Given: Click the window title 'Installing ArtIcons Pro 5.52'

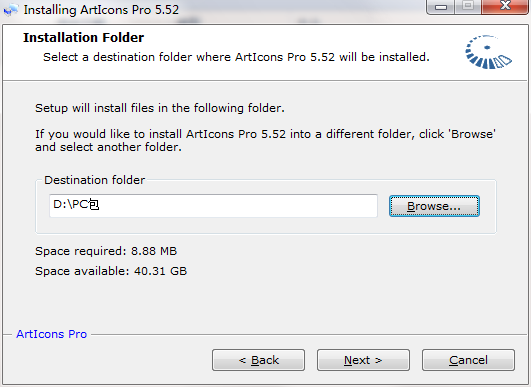Looking at the screenshot, I should (x=101, y=10).
